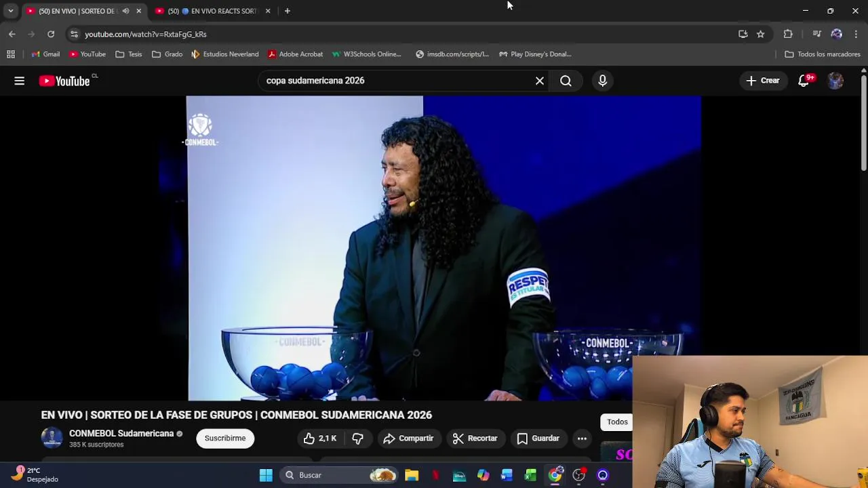This screenshot has height=488, width=868.
Task: Open YouTube bookmark
Action: [87, 54]
